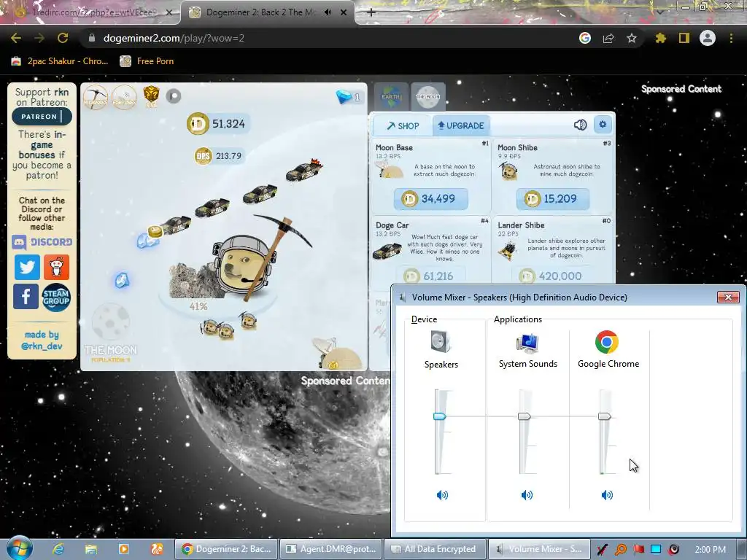747x560 pixels.
Task: Open the Steam Group badge
Action: tap(56, 297)
